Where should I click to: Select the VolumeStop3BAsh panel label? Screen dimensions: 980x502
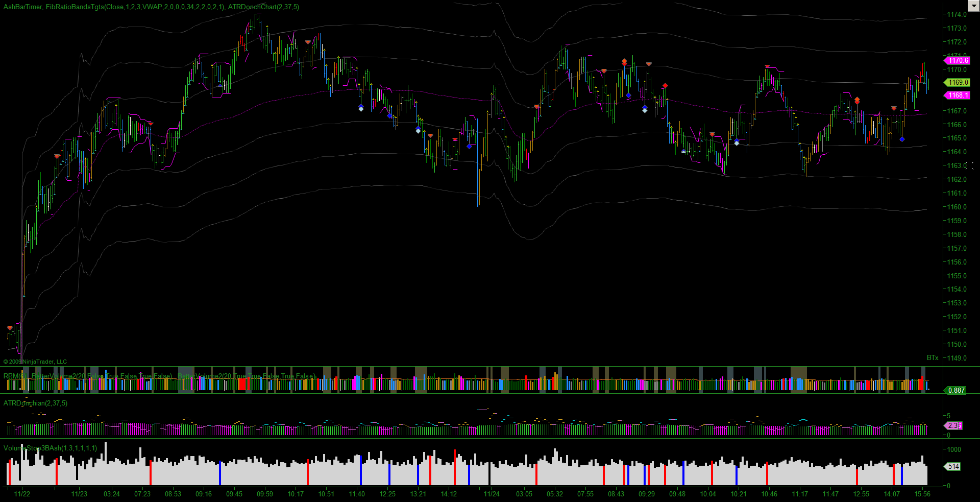click(50, 448)
